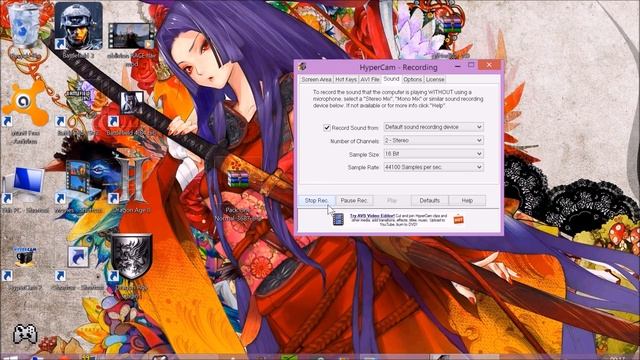Click the Stop Rec. button
Viewport: 640px width, 360px height.
tap(316, 200)
